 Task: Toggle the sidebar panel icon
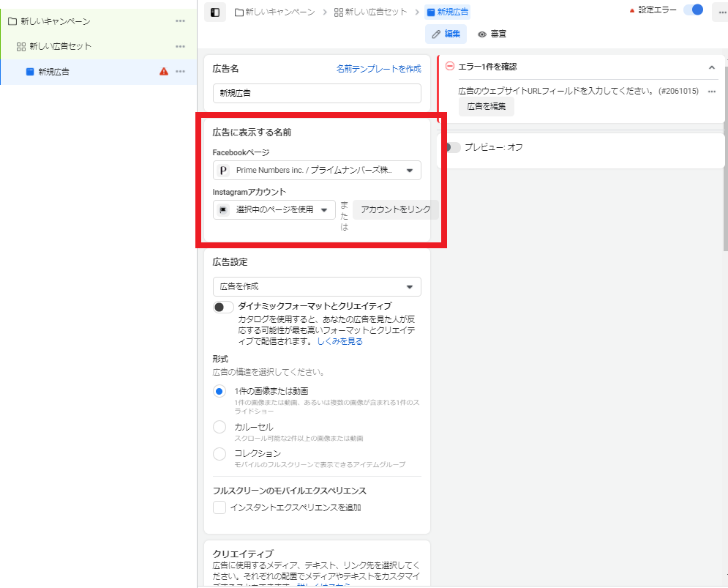coord(215,12)
